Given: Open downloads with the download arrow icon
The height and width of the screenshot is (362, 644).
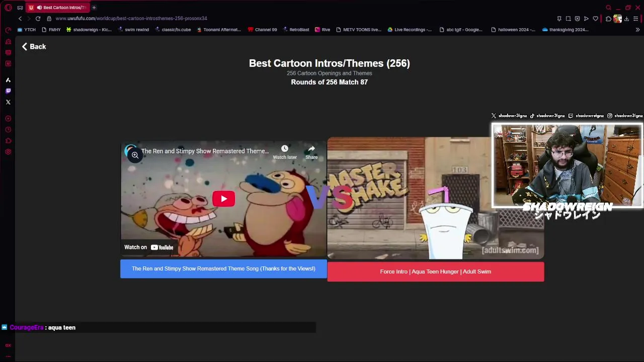Looking at the screenshot, I should [627, 19].
